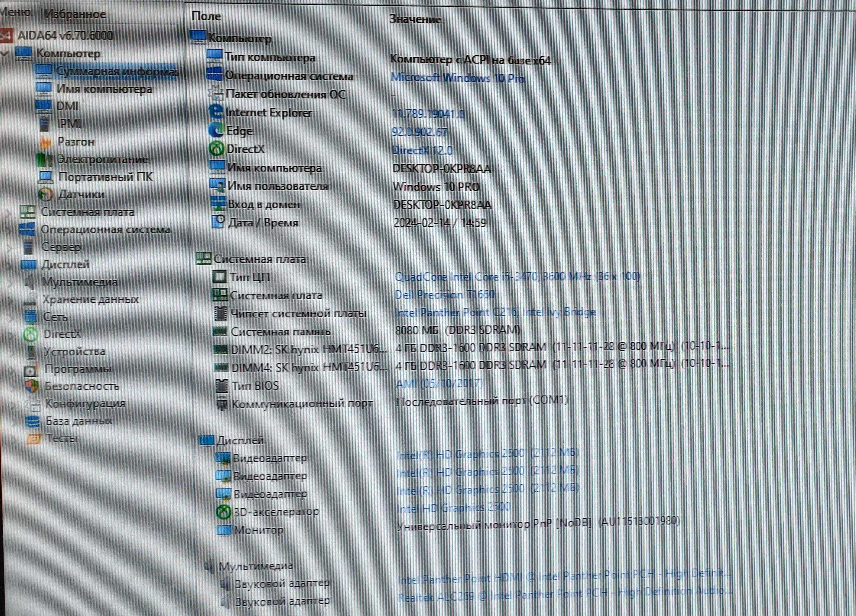Click the 3D-акселератор icon
Image resolution: width=856 pixels, height=616 pixels.
click(x=223, y=512)
